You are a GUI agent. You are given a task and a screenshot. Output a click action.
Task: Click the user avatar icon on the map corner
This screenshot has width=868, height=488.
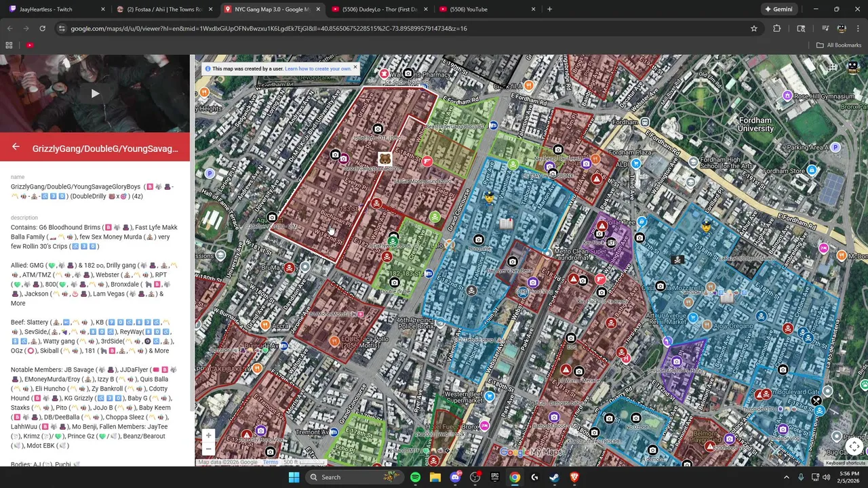click(x=853, y=67)
